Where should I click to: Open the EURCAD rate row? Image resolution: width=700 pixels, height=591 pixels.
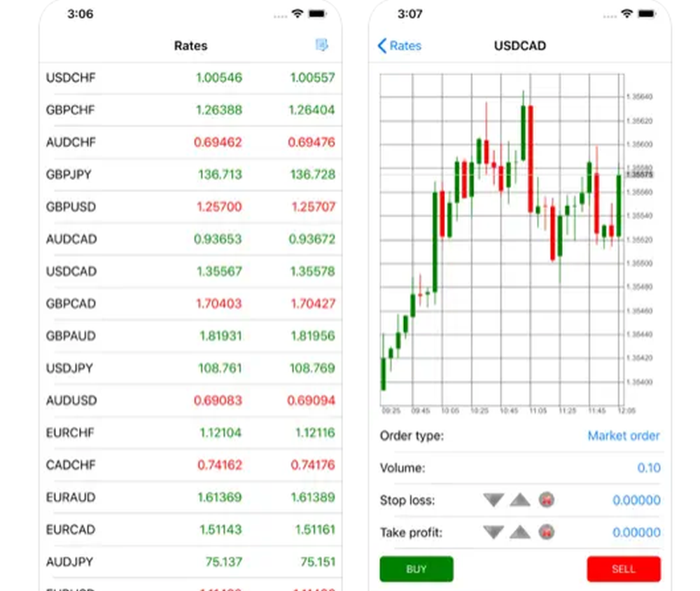[x=190, y=529]
